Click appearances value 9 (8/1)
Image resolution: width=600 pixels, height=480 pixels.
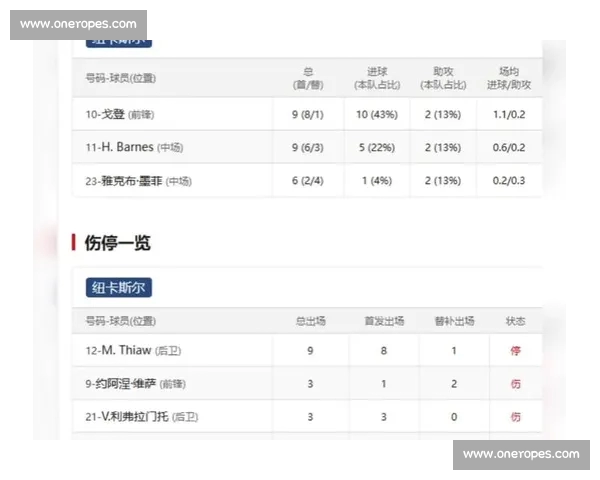(308, 114)
